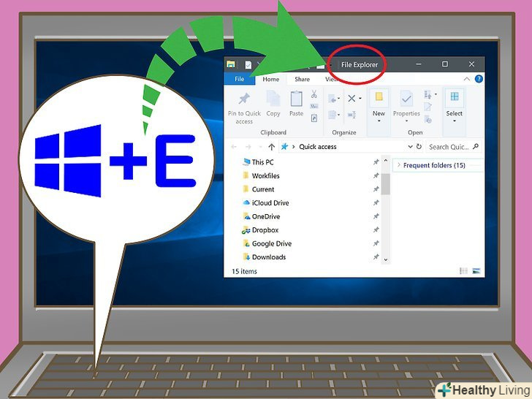Open the Delete options dropdown arrow
532x399 pixels.
point(360,99)
